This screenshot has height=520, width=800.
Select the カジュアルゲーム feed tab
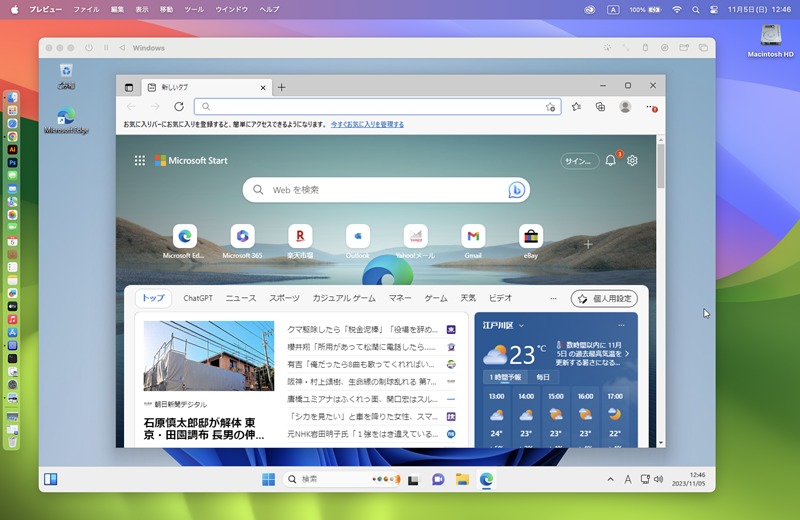pyautogui.click(x=344, y=298)
